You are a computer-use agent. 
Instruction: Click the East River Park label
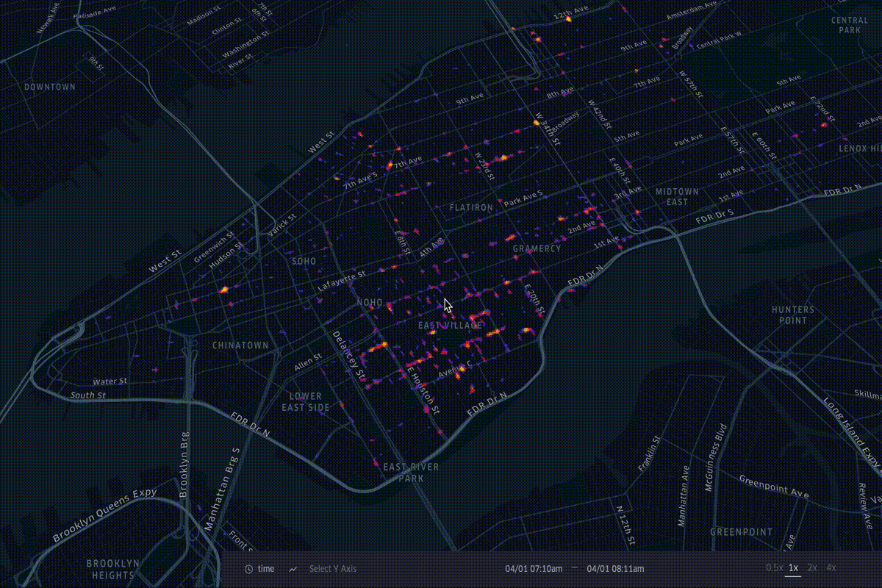pos(411,473)
